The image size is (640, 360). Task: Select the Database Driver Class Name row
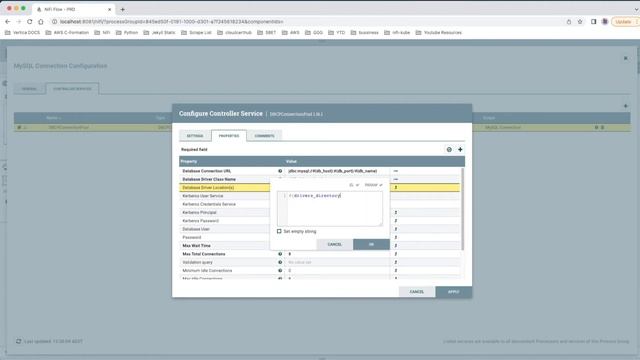tap(320, 179)
